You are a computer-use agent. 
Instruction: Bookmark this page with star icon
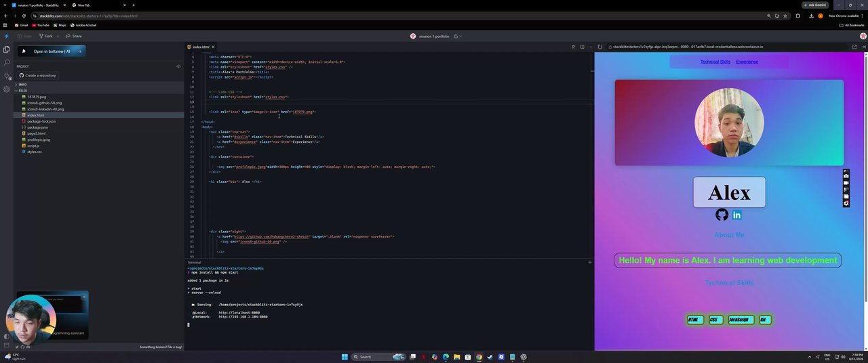(785, 16)
